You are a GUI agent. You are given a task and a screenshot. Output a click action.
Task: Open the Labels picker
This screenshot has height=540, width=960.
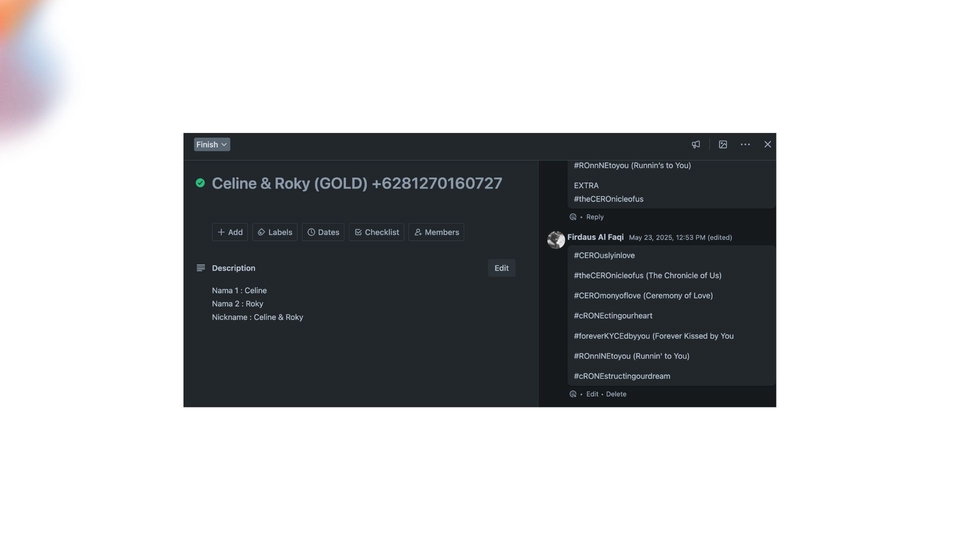click(275, 232)
